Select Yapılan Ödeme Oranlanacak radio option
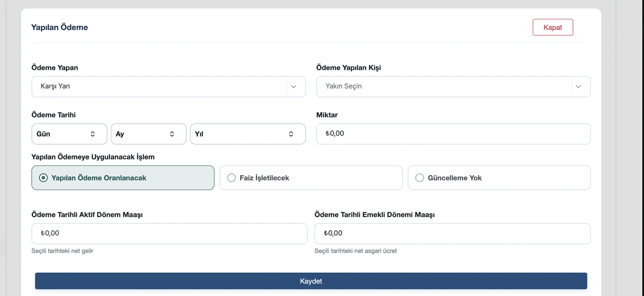Screen dimensions: 644x296 click(123, 178)
